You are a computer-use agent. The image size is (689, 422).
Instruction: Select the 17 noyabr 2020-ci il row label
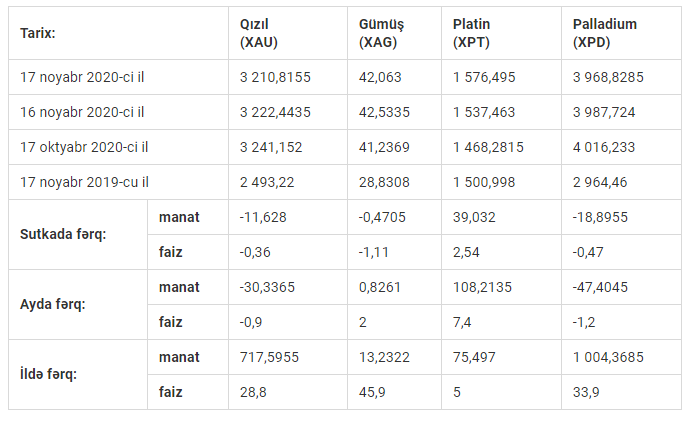pyautogui.click(x=82, y=77)
